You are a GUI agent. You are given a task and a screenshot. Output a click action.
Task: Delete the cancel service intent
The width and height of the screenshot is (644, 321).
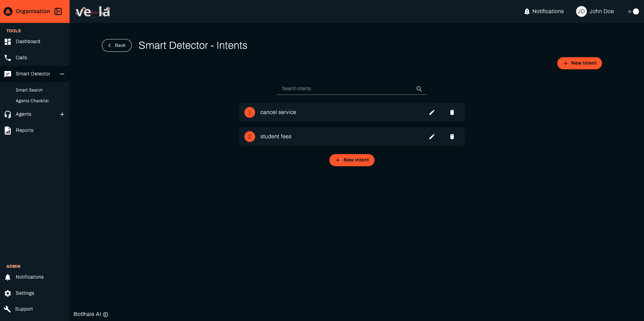pyautogui.click(x=452, y=112)
